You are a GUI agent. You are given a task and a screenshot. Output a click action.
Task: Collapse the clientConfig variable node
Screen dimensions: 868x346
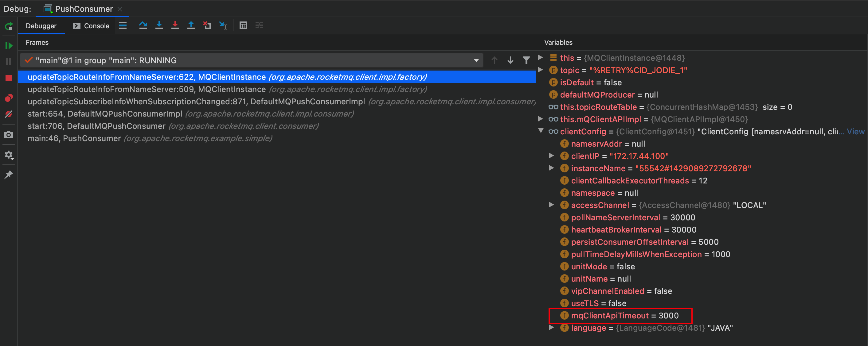click(x=541, y=131)
